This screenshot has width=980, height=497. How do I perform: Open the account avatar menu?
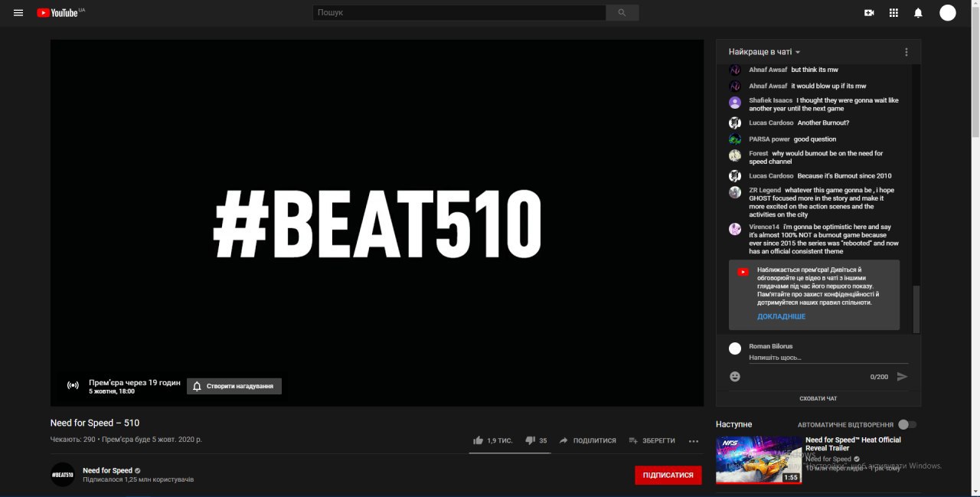tap(948, 13)
